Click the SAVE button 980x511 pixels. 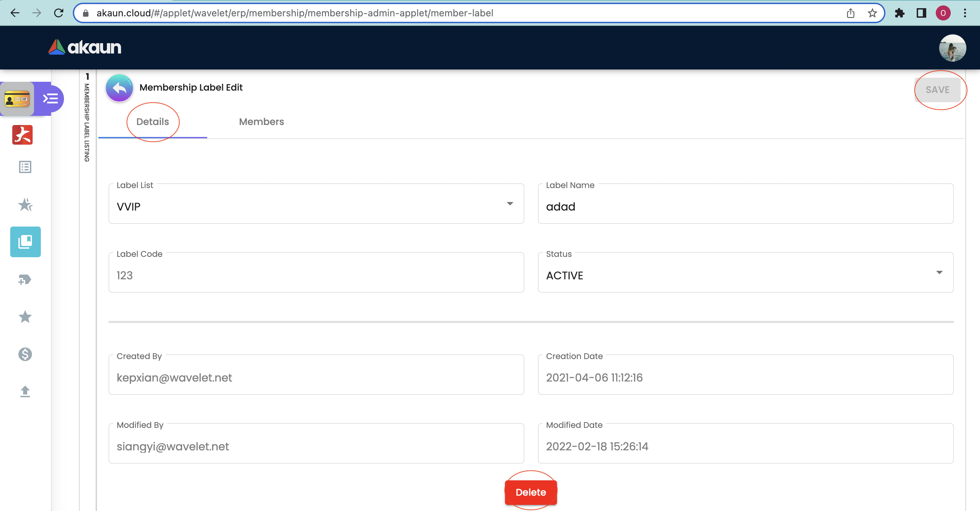pyautogui.click(x=937, y=90)
